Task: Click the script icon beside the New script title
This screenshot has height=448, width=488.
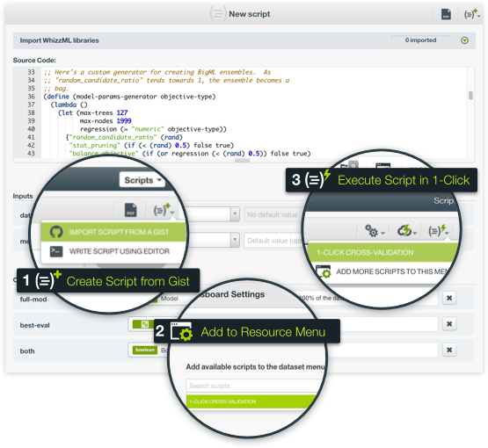Action: coord(218,14)
